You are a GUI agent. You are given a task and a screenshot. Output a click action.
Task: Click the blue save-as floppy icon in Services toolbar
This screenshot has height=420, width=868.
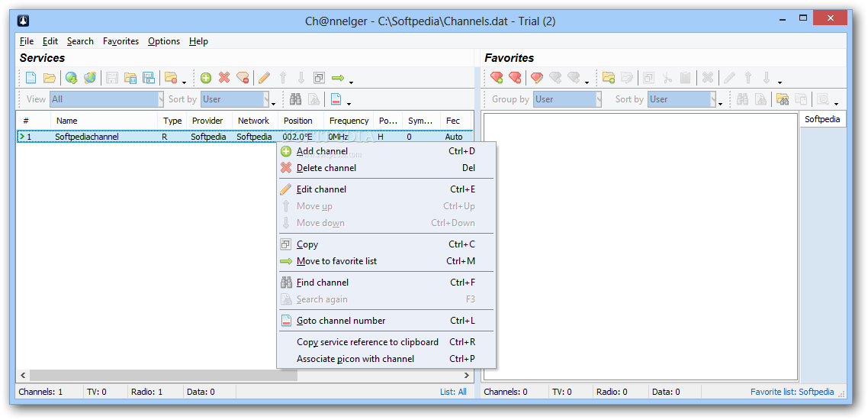pyautogui.click(x=149, y=78)
